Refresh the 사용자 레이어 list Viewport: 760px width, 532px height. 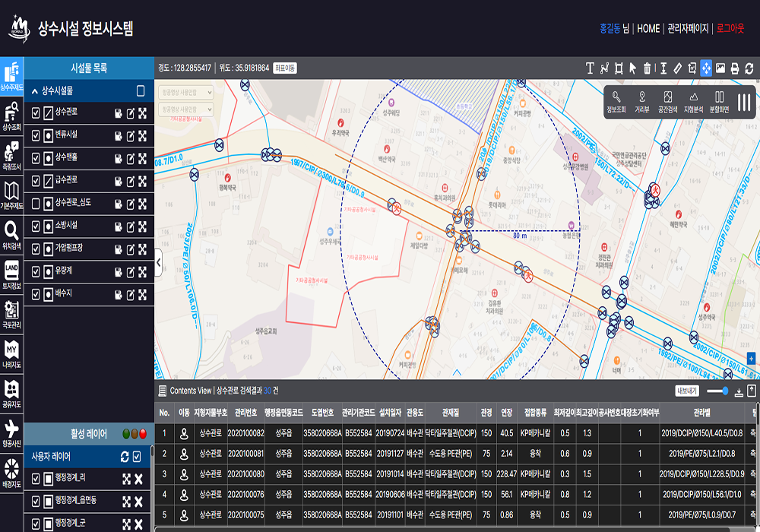tap(125, 457)
